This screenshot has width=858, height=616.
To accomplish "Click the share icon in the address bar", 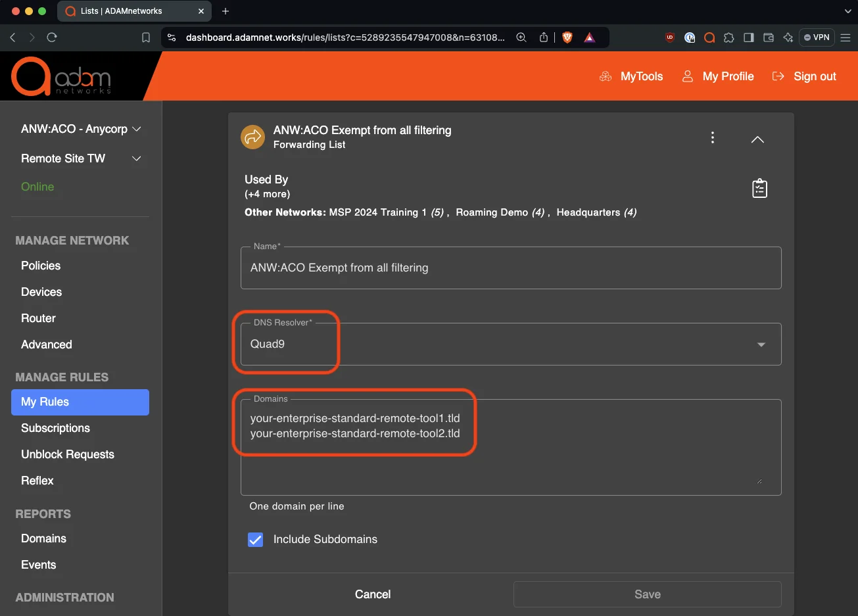I will point(544,37).
